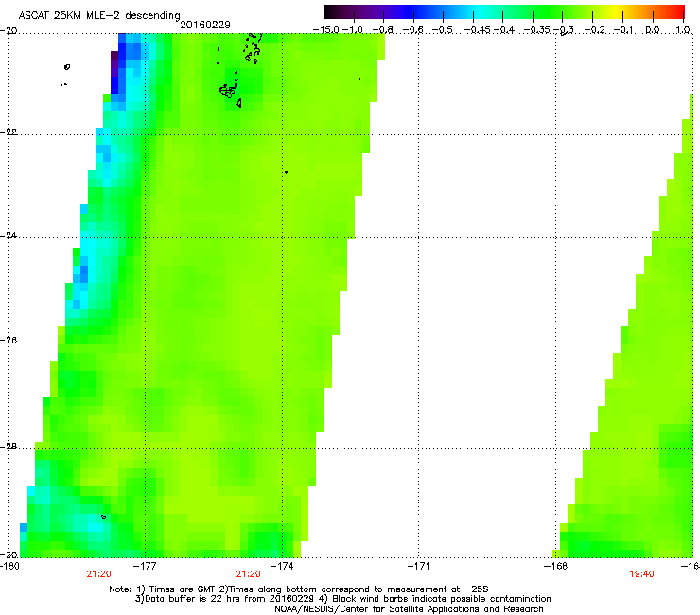
Task: Click the red 21:20 label left of -177
Action: click(x=98, y=574)
